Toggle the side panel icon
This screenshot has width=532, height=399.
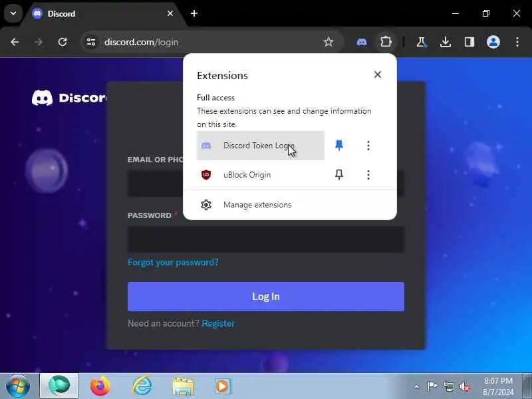pyautogui.click(x=469, y=42)
